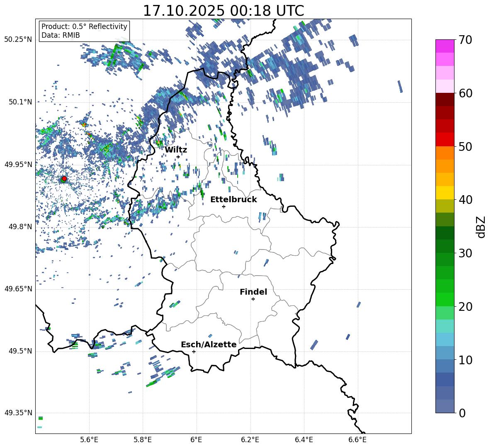Click the 20 label on colorbar
Image resolution: width=491 pixels, height=448 pixels.
pyautogui.click(x=465, y=307)
